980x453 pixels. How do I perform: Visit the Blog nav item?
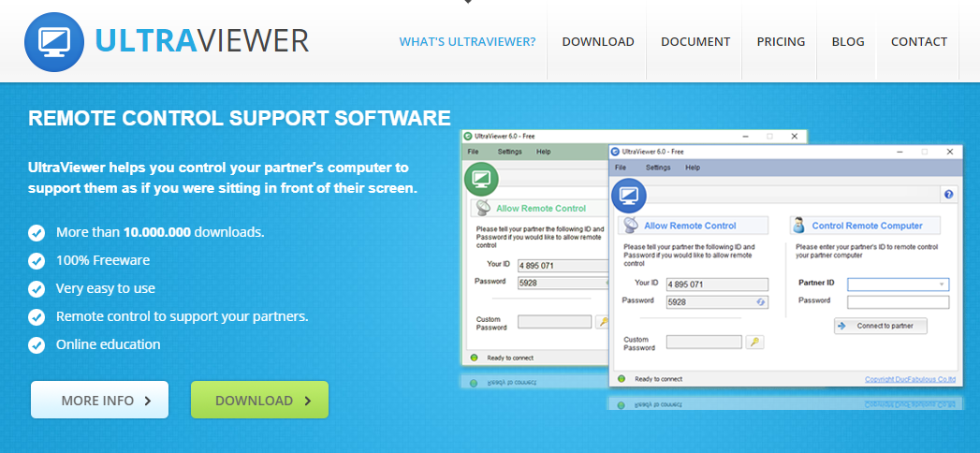coord(847,42)
